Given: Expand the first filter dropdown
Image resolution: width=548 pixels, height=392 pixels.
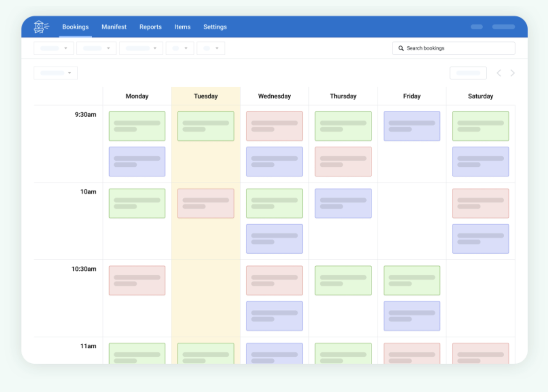Looking at the screenshot, I should pos(54,48).
